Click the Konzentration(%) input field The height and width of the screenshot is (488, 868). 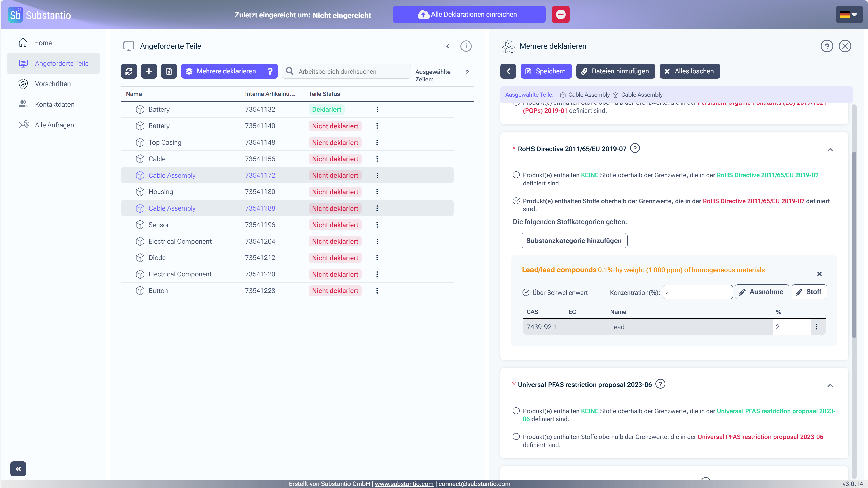click(697, 292)
